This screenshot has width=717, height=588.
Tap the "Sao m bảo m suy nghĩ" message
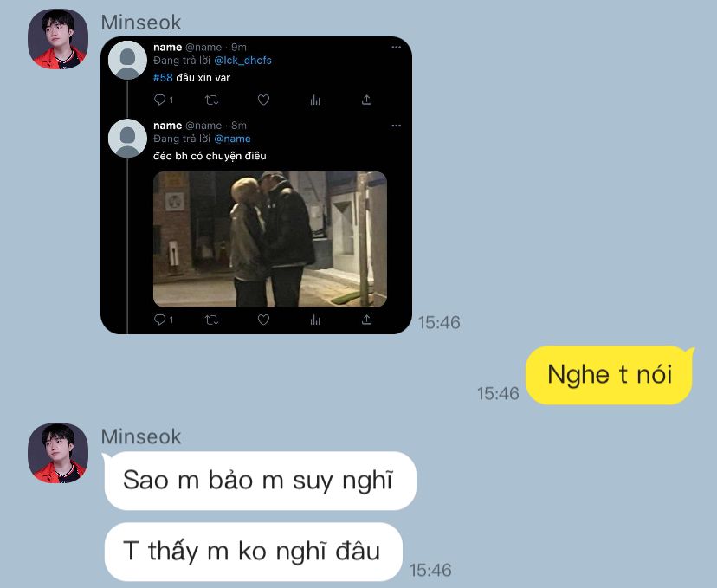click(x=260, y=481)
